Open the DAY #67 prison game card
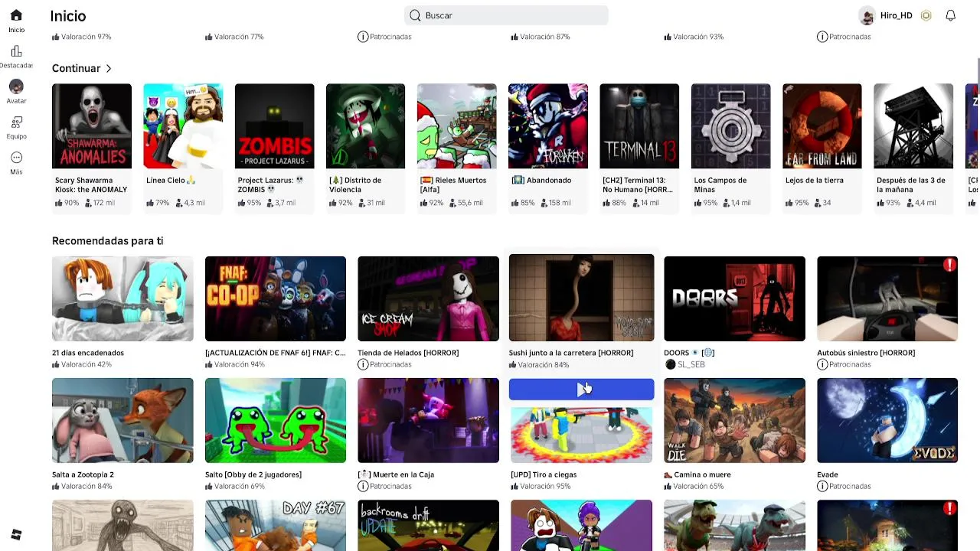Viewport: 980px width, 551px height. (x=276, y=525)
